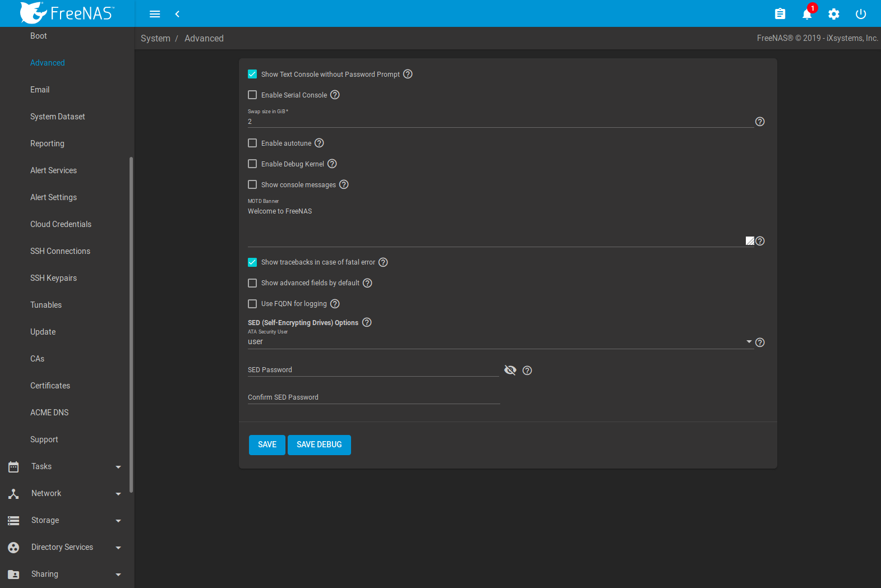881x588 pixels.
Task: Show help for Show console messages
Action: click(x=344, y=184)
